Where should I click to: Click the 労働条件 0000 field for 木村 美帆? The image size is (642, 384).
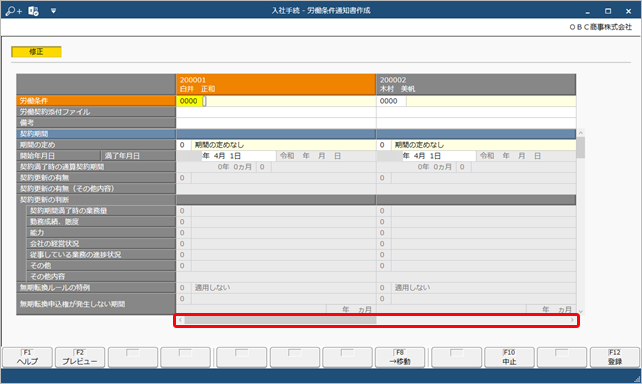tap(391, 101)
